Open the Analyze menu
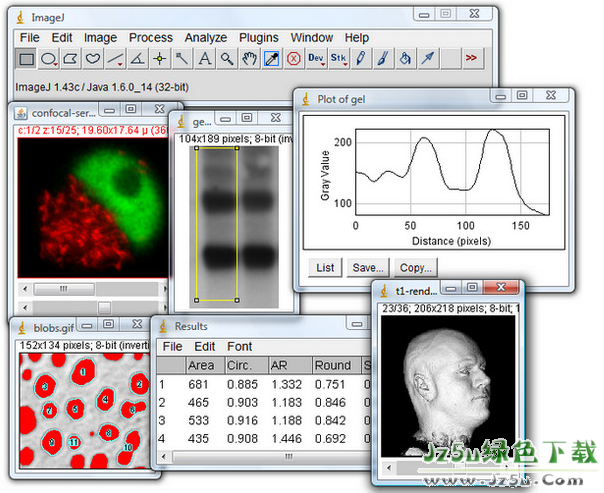The image size is (604, 493). 206,38
